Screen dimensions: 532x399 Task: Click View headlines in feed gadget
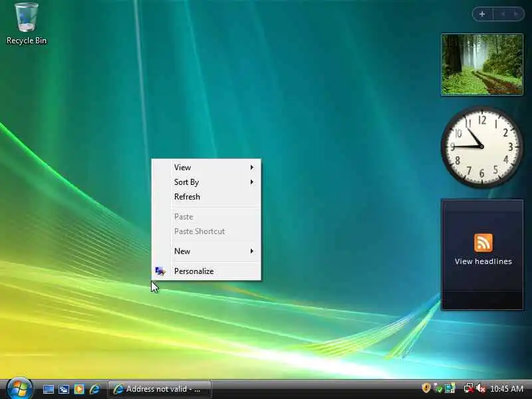pos(483,261)
